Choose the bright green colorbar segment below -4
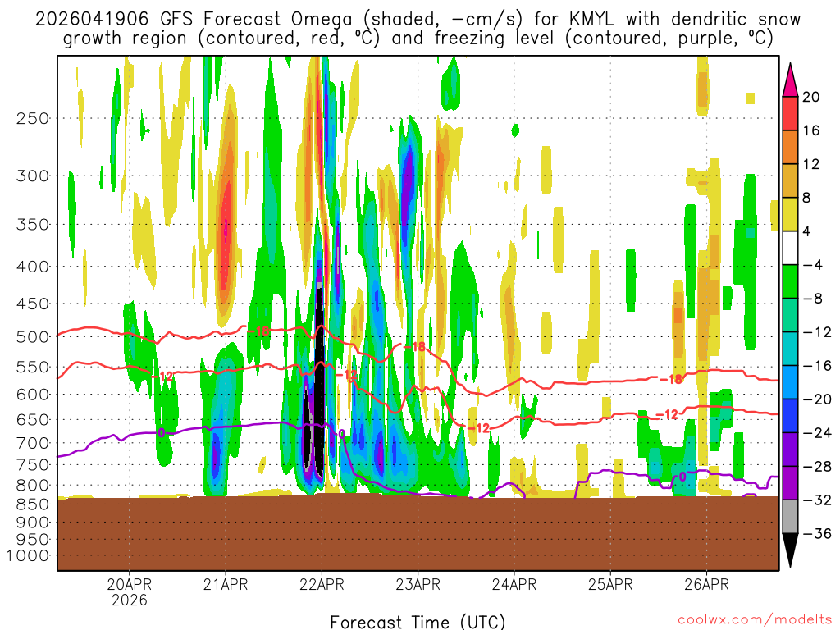 (791, 281)
